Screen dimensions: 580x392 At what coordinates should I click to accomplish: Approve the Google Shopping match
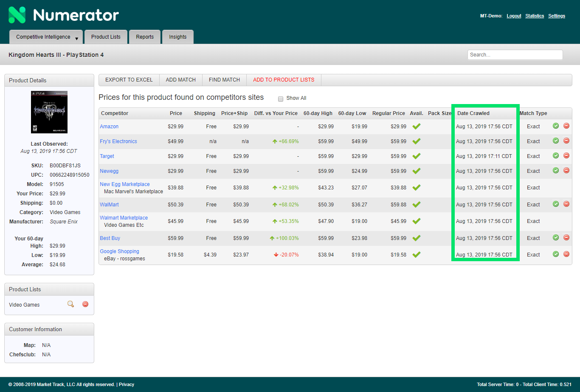[x=555, y=254]
